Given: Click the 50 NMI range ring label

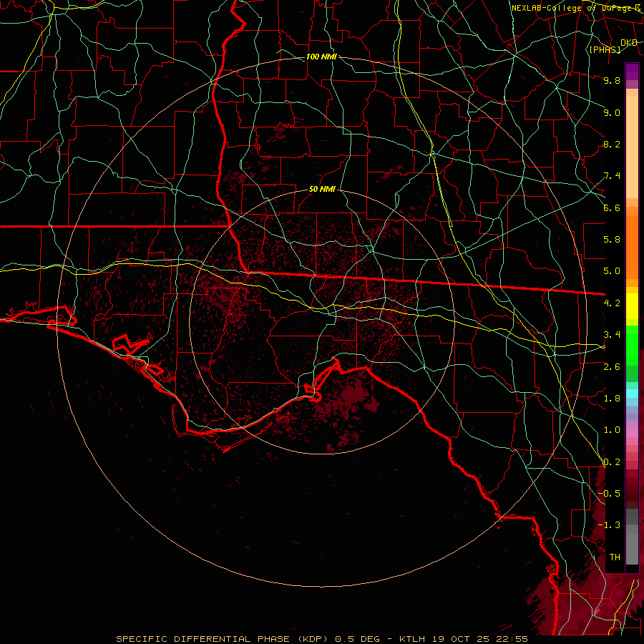Looking at the screenshot, I should 322,190.
